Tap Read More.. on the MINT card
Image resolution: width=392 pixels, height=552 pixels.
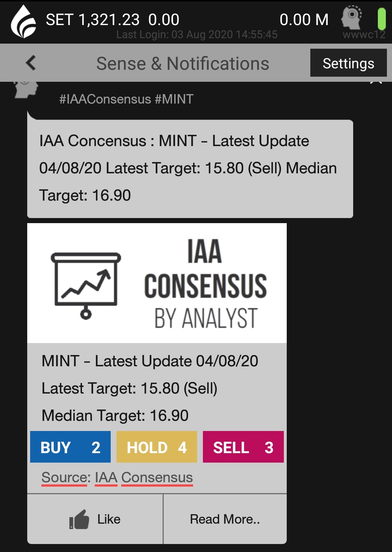(x=225, y=519)
